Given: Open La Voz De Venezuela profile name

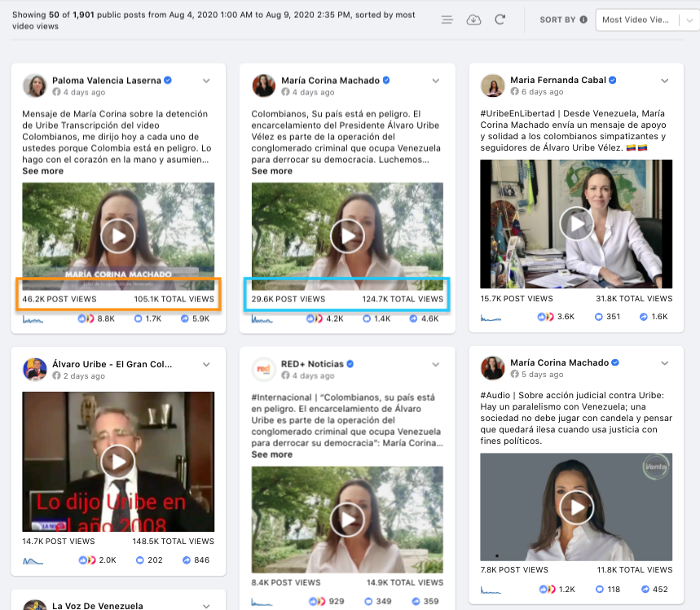Looking at the screenshot, I should [x=98, y=606].
